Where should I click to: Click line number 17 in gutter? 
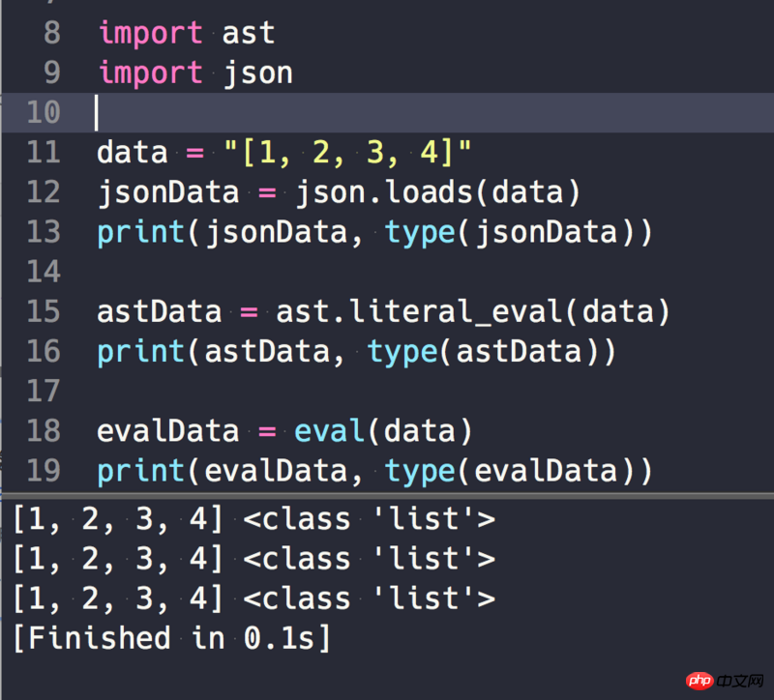pos(44,391)
